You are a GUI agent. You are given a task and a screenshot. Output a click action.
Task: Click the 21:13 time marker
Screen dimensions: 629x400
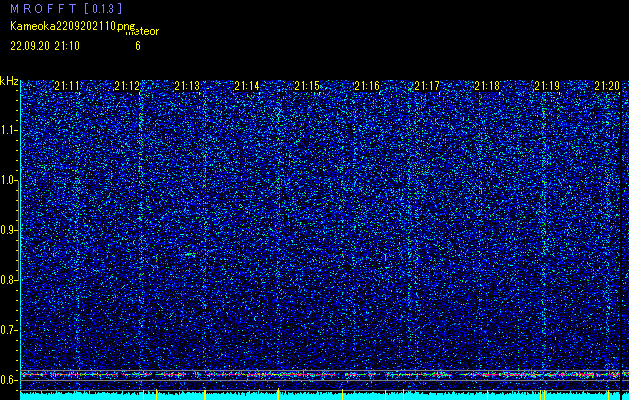click(187, 86)
